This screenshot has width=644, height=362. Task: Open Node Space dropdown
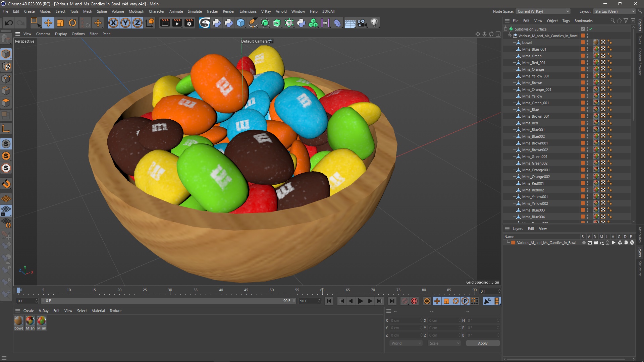(x=543, y=11)
